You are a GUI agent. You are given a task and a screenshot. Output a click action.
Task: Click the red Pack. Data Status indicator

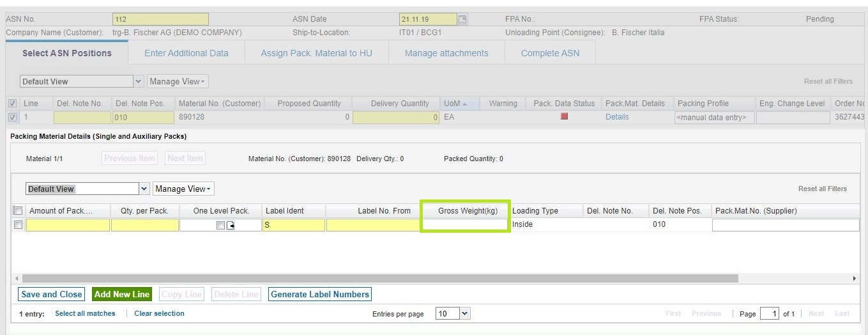(564, 117)
